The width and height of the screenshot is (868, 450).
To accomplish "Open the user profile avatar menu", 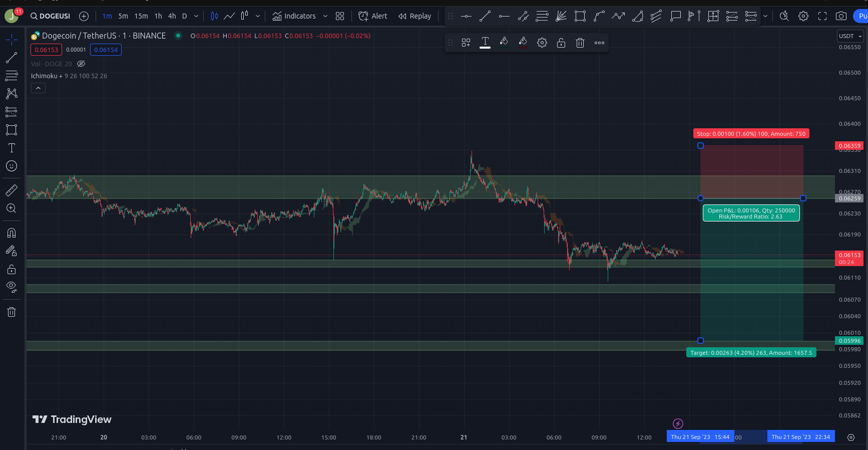I will pyautogui.click(x=11, y=16).
